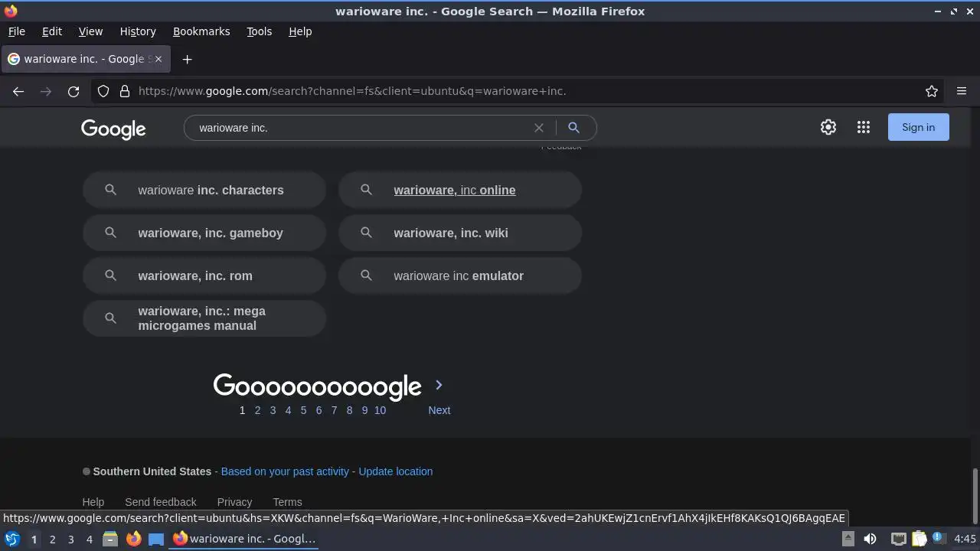Clear the Google search box text
Screen dimensions: 980x551
pos(539,128)
